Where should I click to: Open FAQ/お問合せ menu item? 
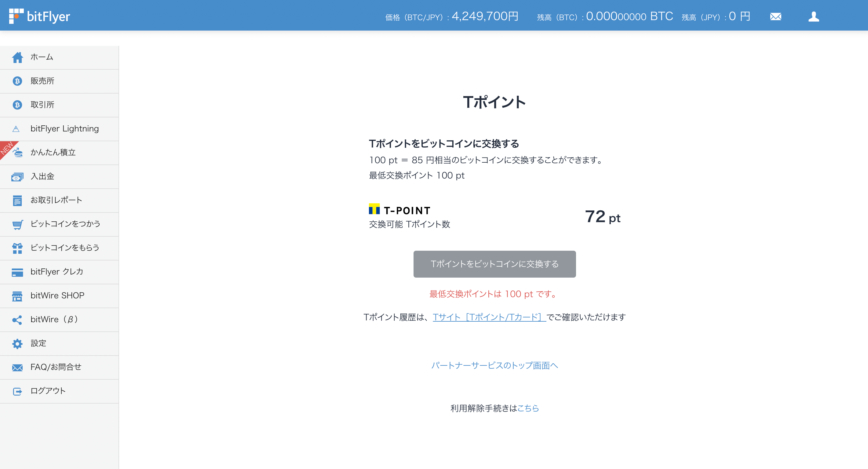[59, 367]
